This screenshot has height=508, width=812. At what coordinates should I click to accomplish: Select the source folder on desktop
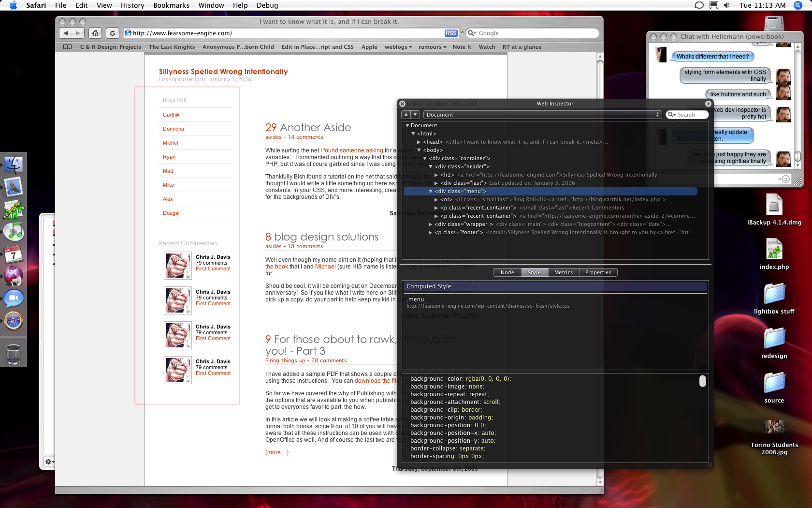[x=774, y=387]
